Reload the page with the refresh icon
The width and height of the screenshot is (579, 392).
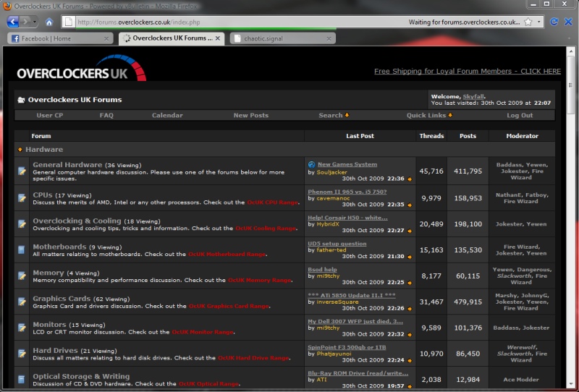point(554,22)
